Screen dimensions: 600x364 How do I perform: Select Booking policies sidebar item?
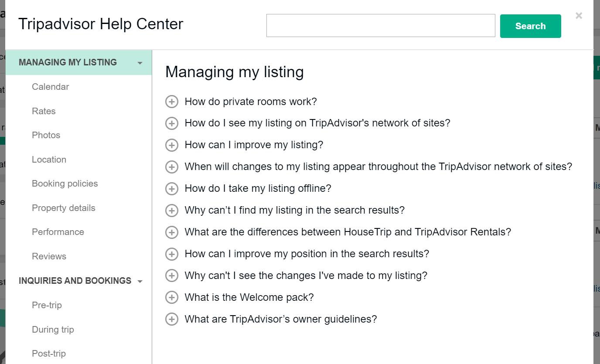click(65, 184)
